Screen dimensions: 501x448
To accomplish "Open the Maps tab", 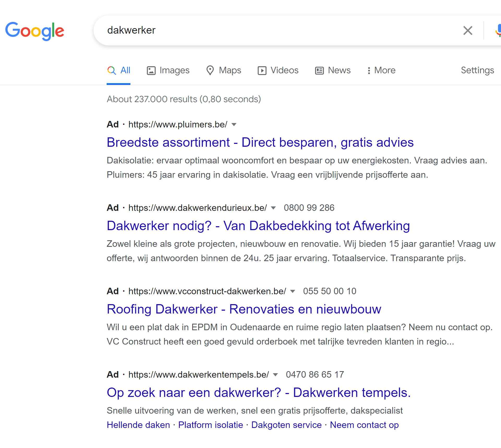I will tap(224, 70).
